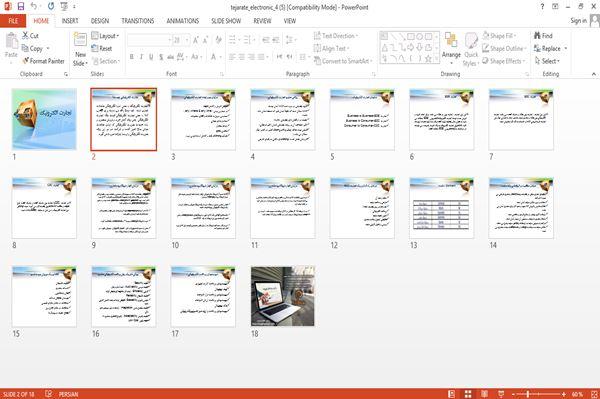Image resolution: width=600 pixels, height=399 pixels.
Task: Insert a New Slide
Action: pos(80,50)
